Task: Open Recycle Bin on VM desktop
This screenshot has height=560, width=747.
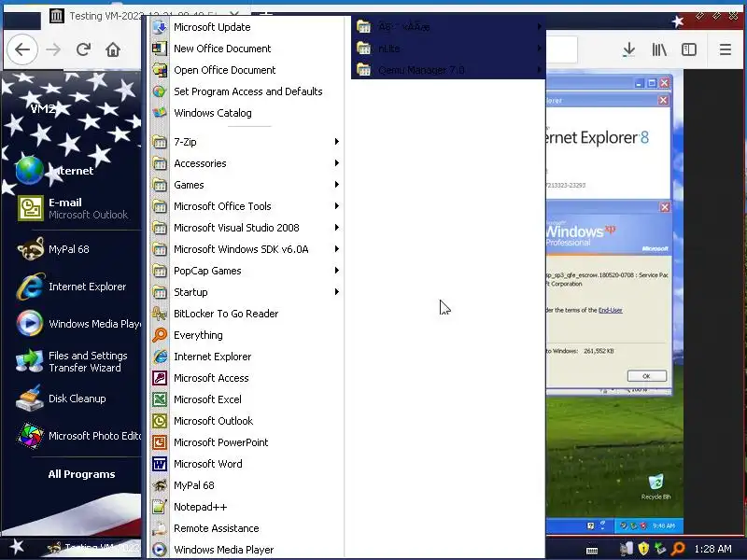Action: (x=655, y=486)
